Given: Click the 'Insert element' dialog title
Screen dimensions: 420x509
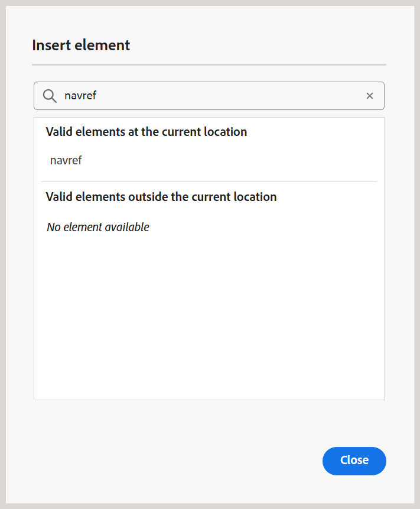Looking at the screenshot, I should click(81, 45).
